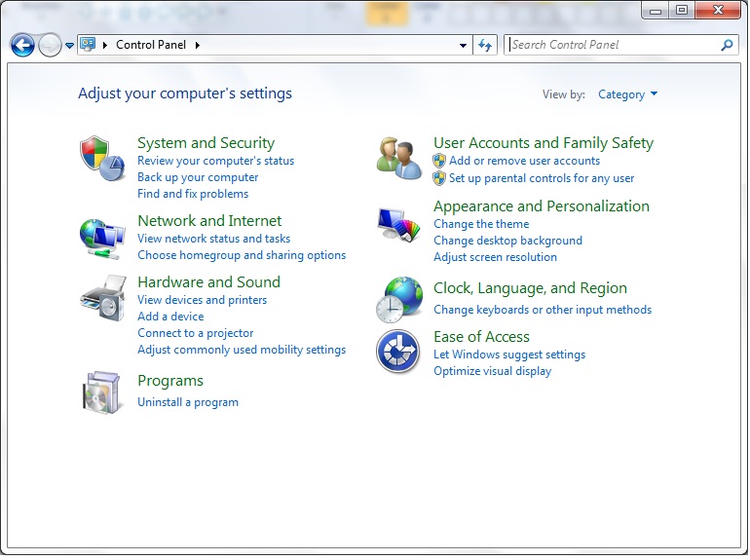
Task: Open the recent pages dropdown arrow
Action: pos(69,46)
